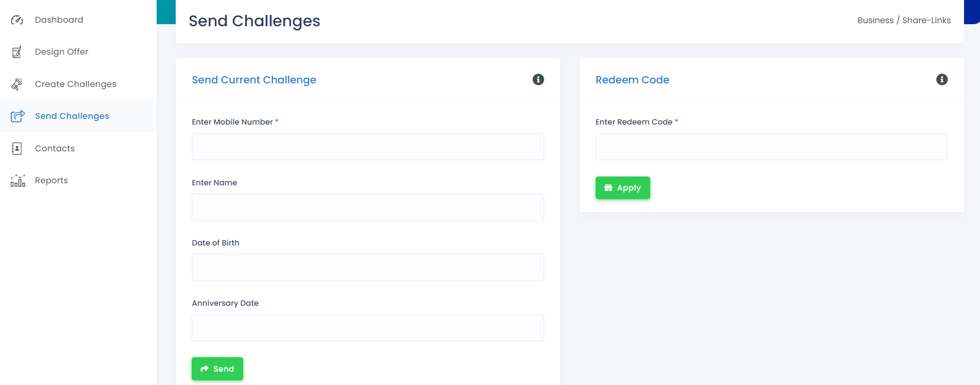Open the Date of Birth field
The width and height of the screenshot is (980, 385).
coord(368,268)
